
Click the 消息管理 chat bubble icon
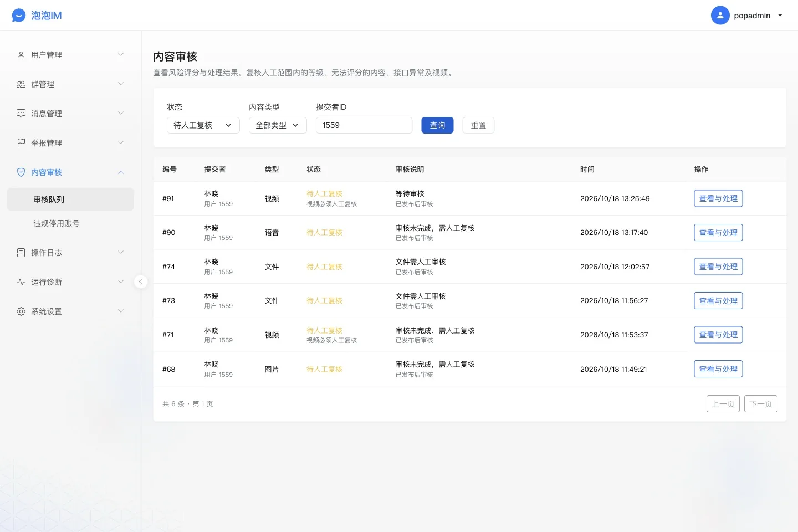coord(21,114)
